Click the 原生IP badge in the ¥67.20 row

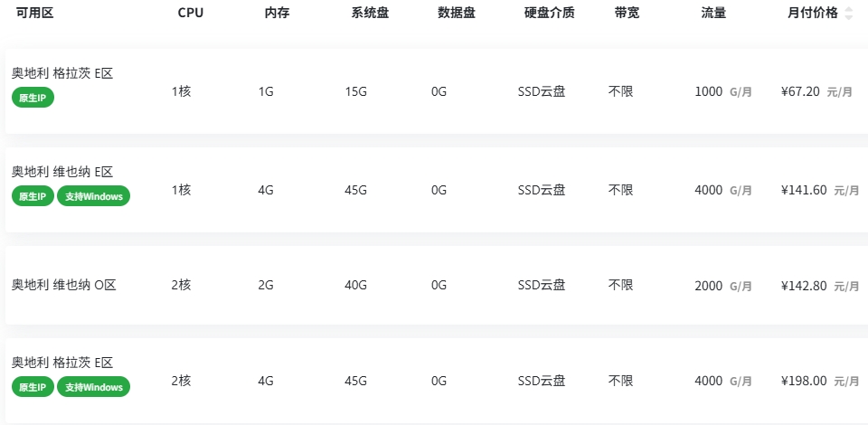click(33, 98)
